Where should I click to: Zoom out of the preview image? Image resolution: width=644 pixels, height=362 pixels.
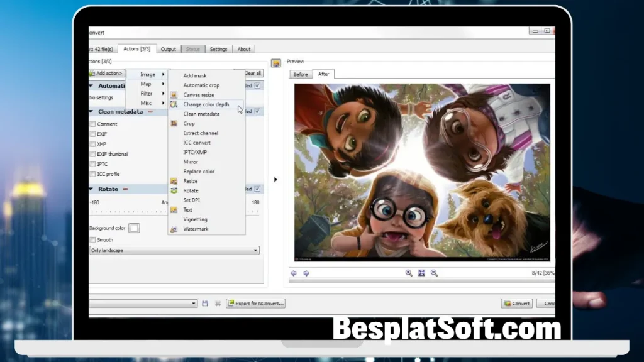click(434, 273)
